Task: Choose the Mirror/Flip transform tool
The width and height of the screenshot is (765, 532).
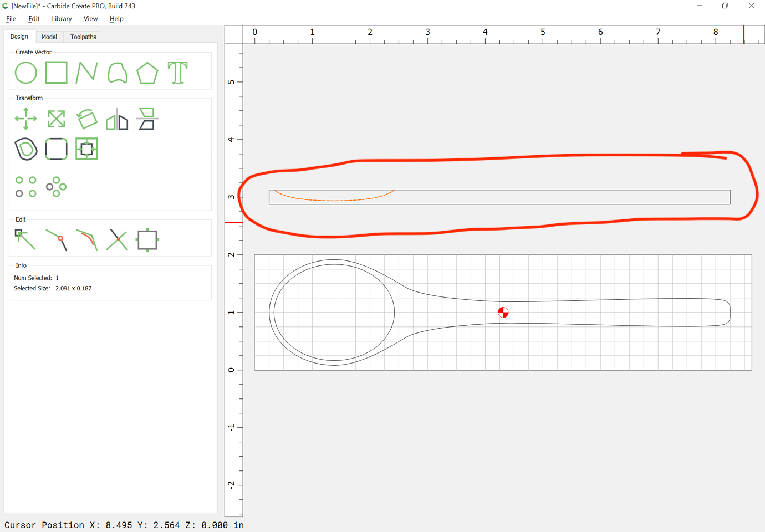Action: coord(117,119)
